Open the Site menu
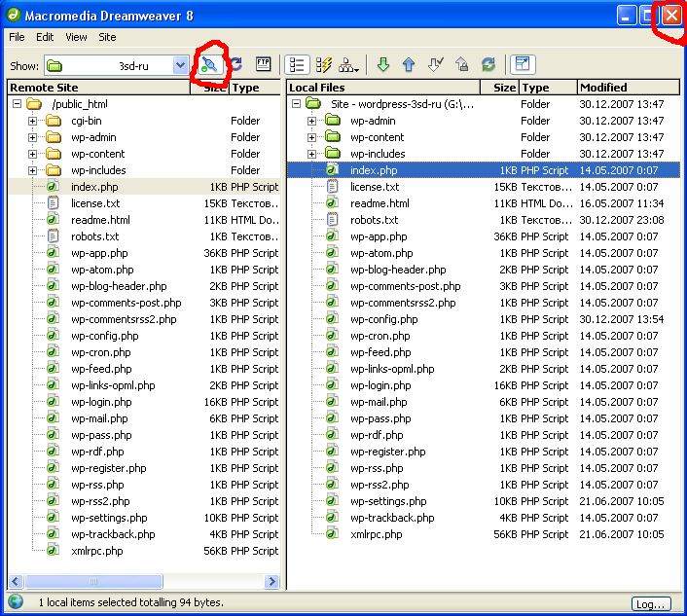 click(x=107, y=37)
